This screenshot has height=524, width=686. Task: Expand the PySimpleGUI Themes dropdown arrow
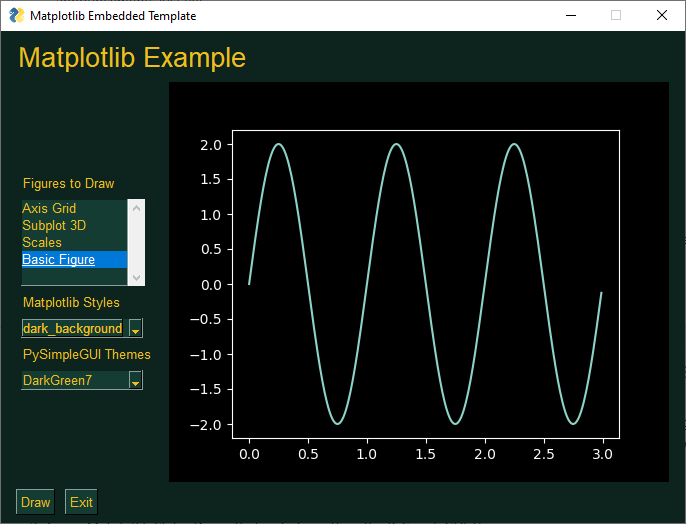(136, 380)
